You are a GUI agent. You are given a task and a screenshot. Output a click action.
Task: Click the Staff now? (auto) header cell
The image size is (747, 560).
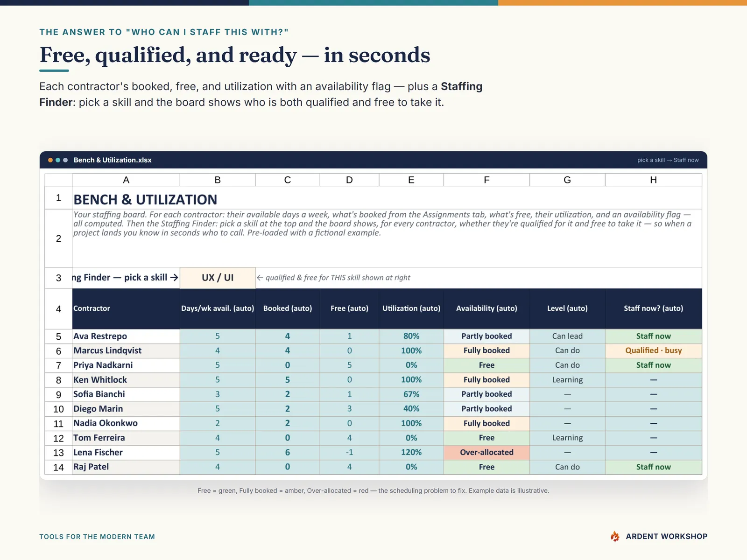click(x=654, y=308)
